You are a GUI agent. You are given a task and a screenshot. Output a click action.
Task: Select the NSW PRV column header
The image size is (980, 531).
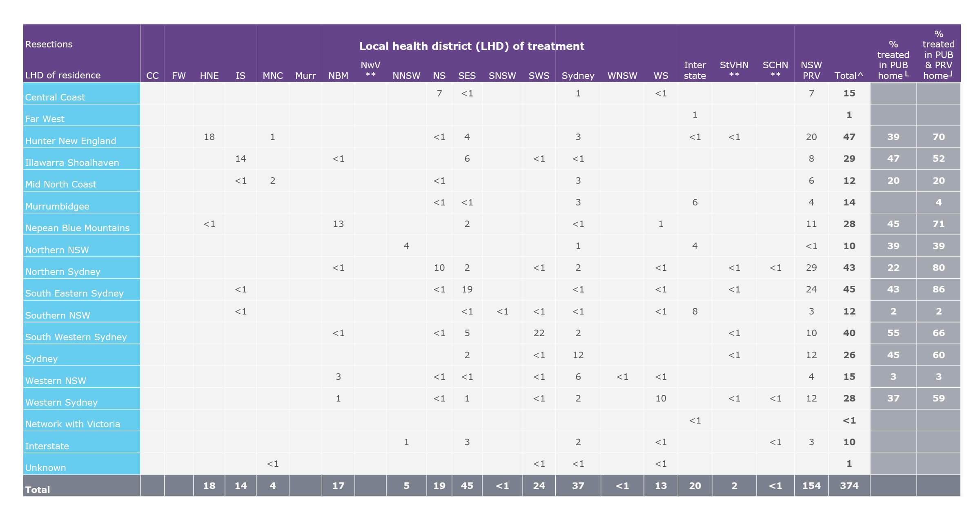812,70
